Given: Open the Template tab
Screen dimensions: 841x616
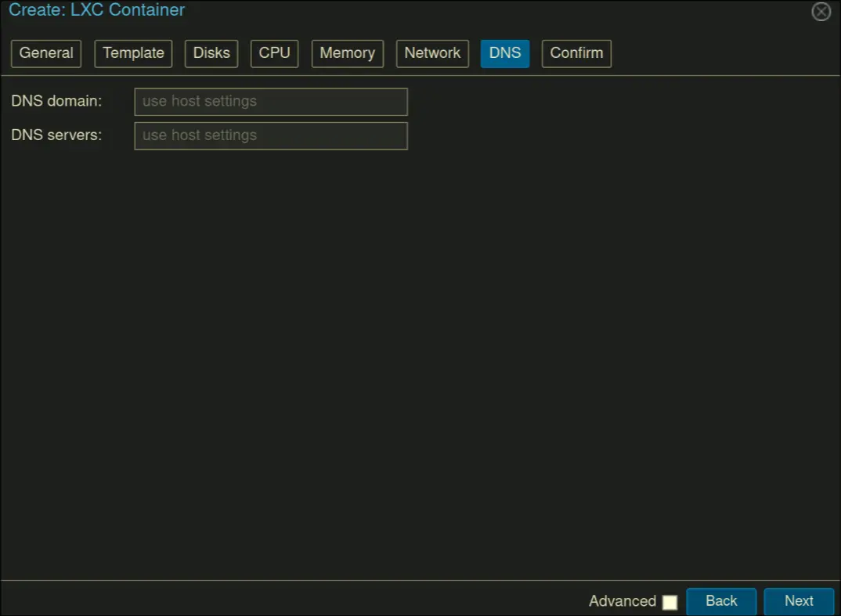Looking at the screenshot, I should pos(133,53).
